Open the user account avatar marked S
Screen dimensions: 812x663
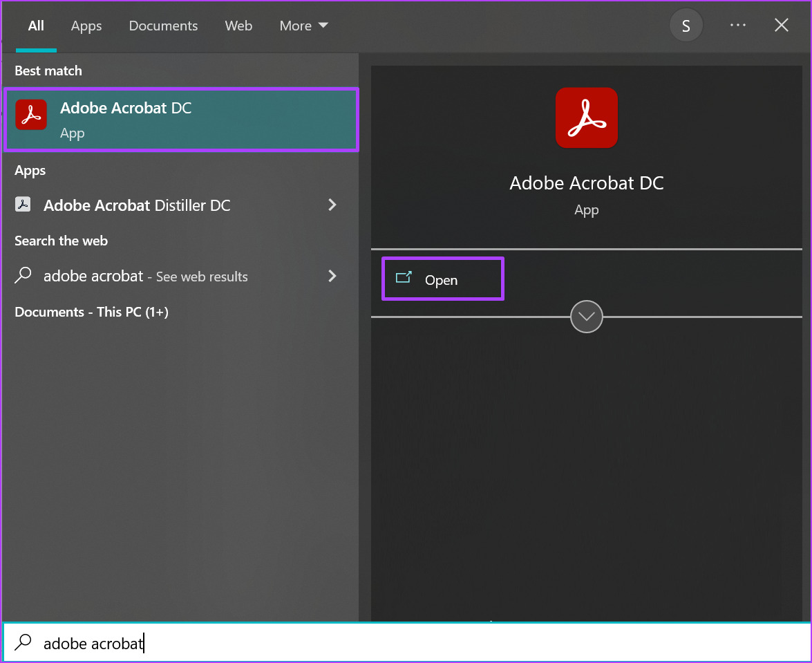686,25
